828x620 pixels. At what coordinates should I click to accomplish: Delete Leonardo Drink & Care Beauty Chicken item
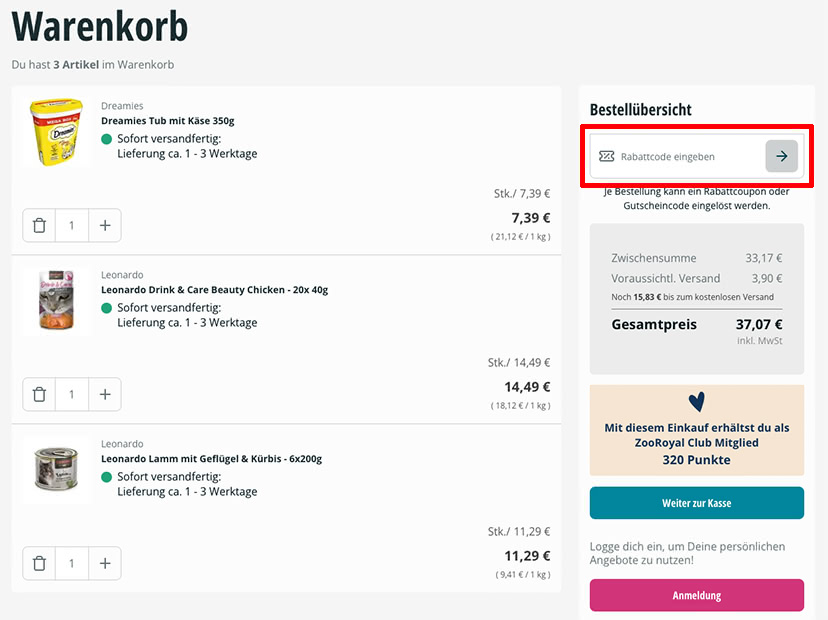point(39,394)
